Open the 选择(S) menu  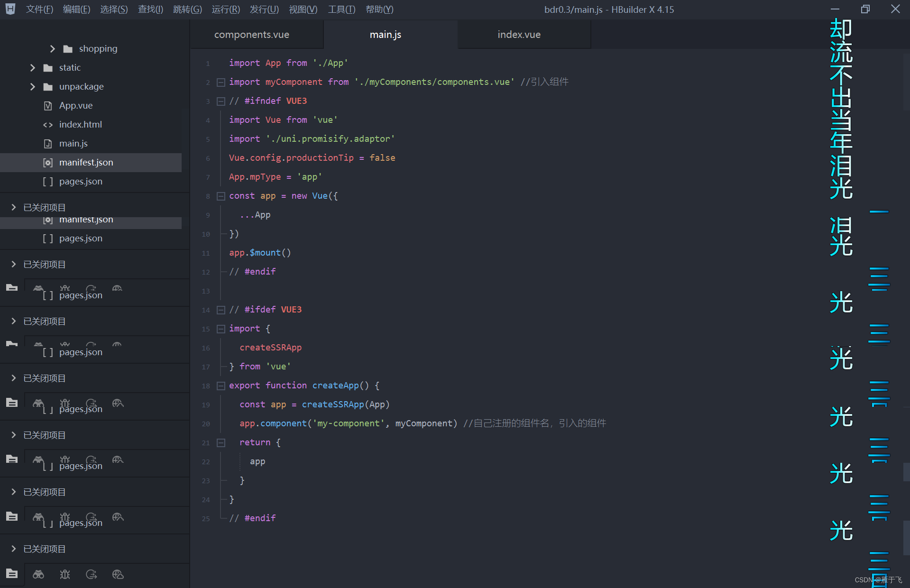coord(114,9)
